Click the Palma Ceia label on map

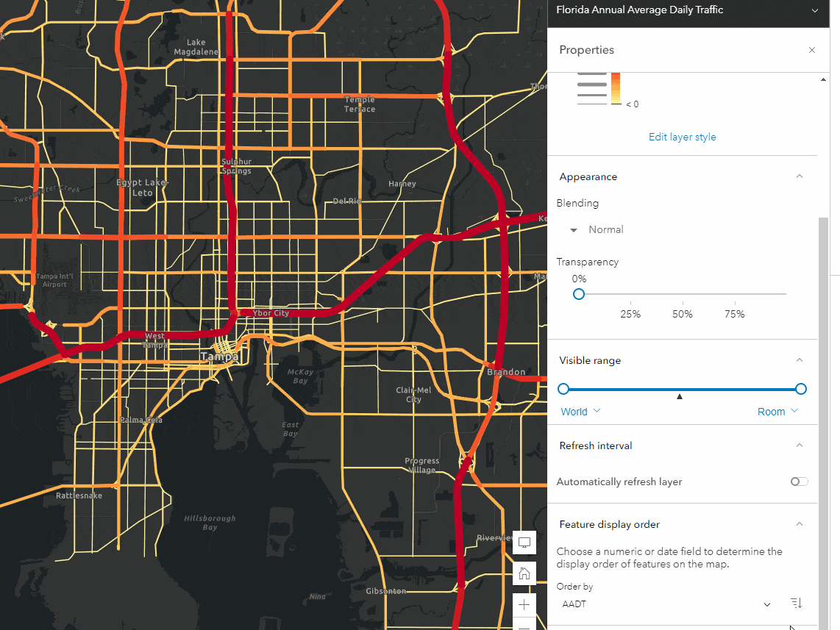coord(141,420)
